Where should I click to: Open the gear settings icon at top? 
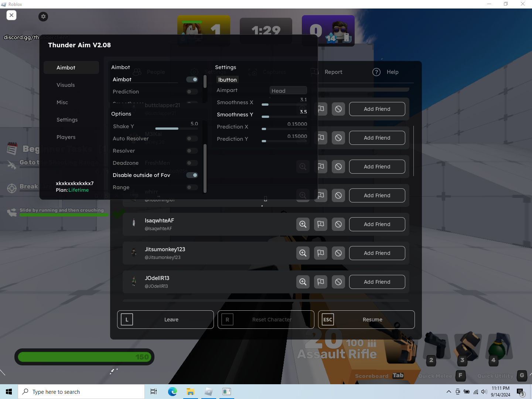(x=43, y=16)
